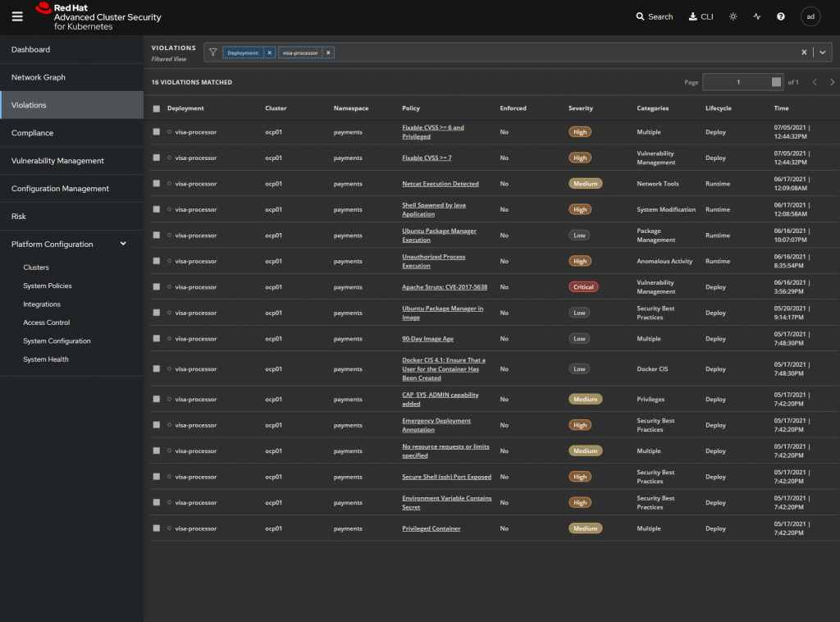Open Risk in sidebar
The image size is (840, 622).
(72, 217)
